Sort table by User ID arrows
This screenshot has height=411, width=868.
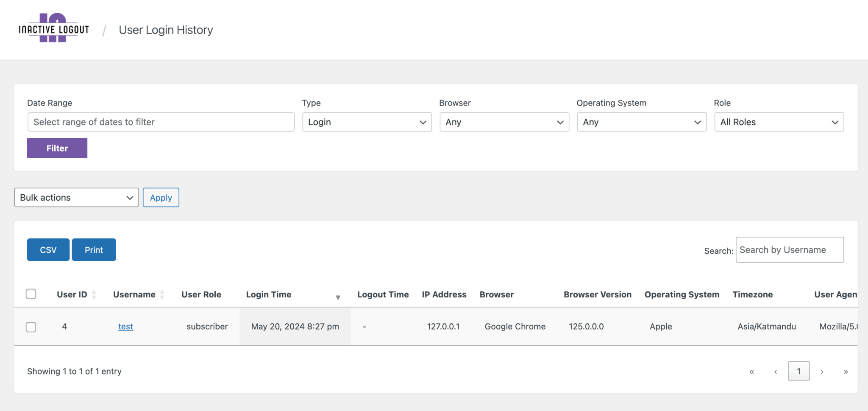click(94, 294)
